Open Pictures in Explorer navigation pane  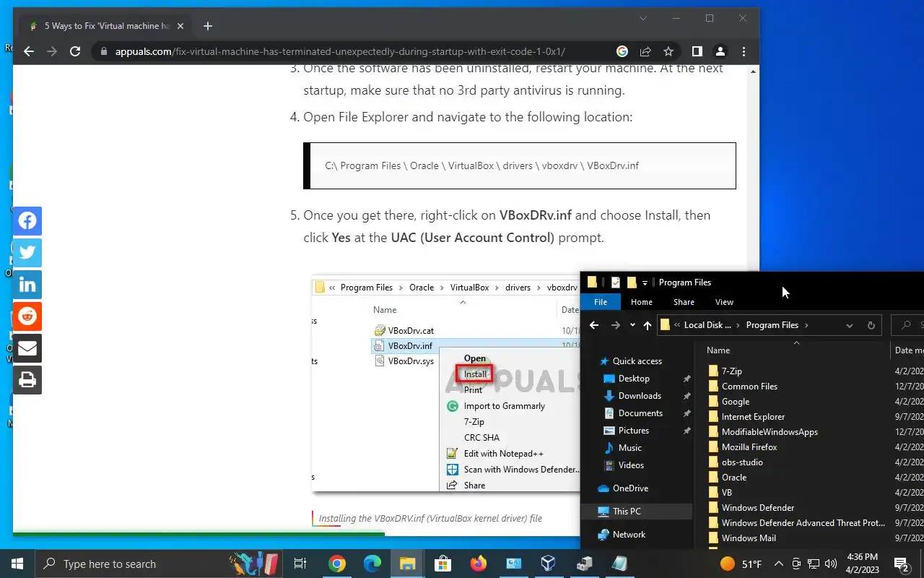tap(633, 431)
